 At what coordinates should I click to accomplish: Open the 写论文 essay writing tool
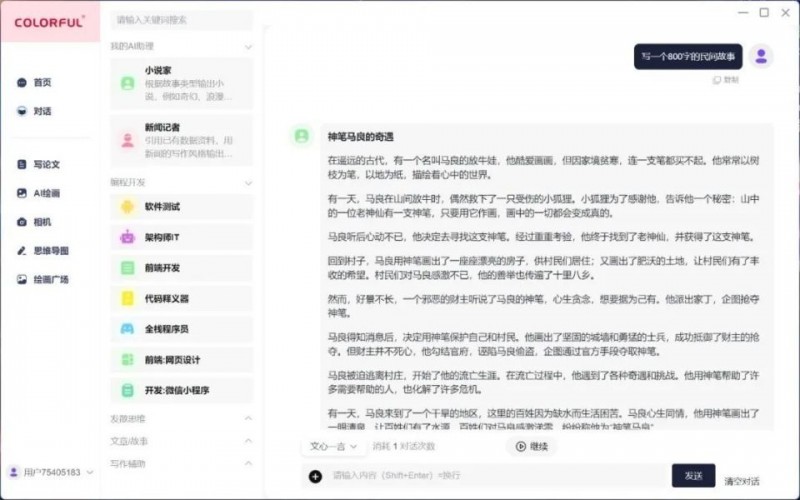coord(44,164)
